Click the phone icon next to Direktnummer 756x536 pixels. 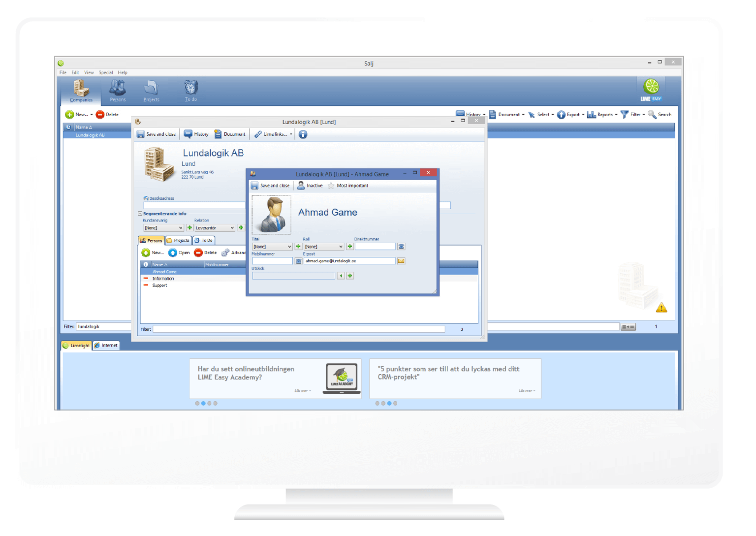click(x=401, y=246)
